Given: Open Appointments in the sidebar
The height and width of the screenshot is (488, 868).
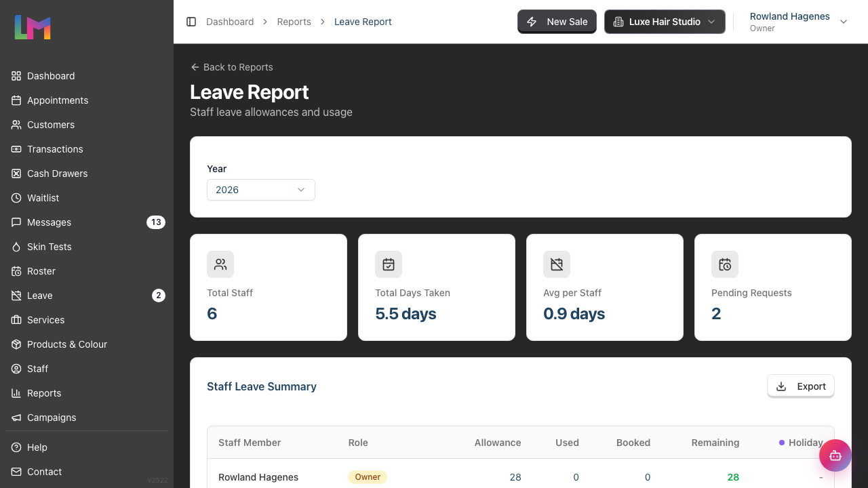Looking at the screenshot, I should (x=87, y=100).
